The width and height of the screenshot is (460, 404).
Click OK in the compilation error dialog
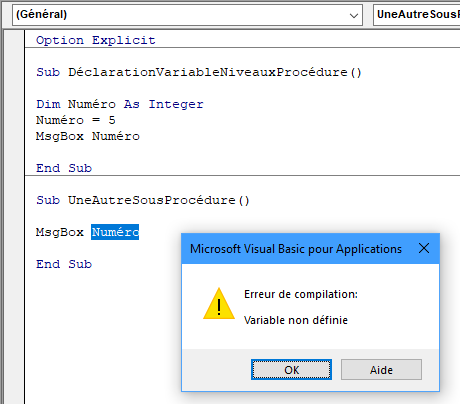291,369
